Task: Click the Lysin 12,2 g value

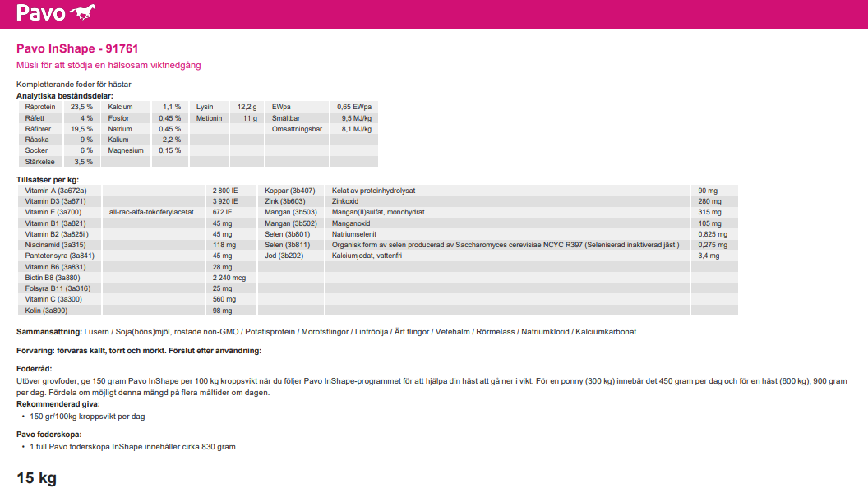Action: point(247,108)
